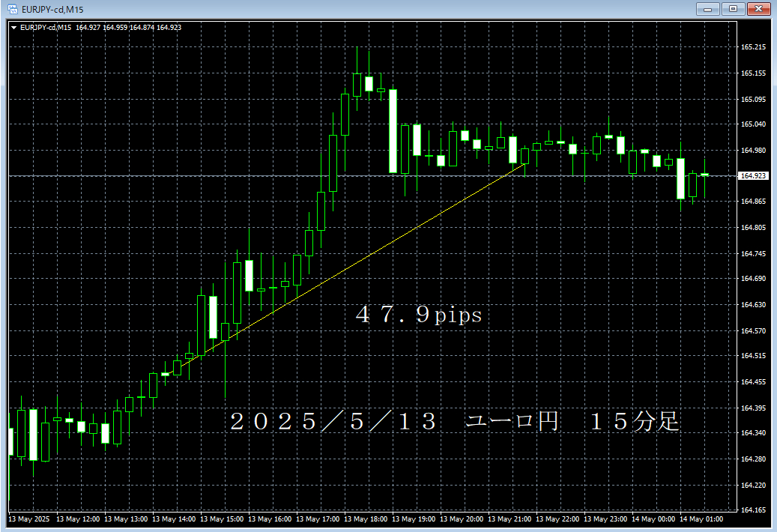The width and height of the screenshot is (777, 532).
Task: Minimize the EURJPY-cd chart window
Action: [707, 9]
